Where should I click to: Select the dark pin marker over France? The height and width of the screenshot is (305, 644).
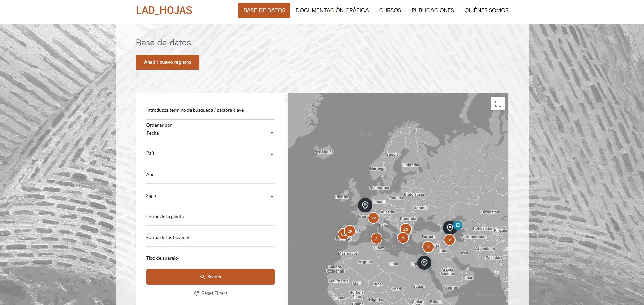(x=365, y=205)
